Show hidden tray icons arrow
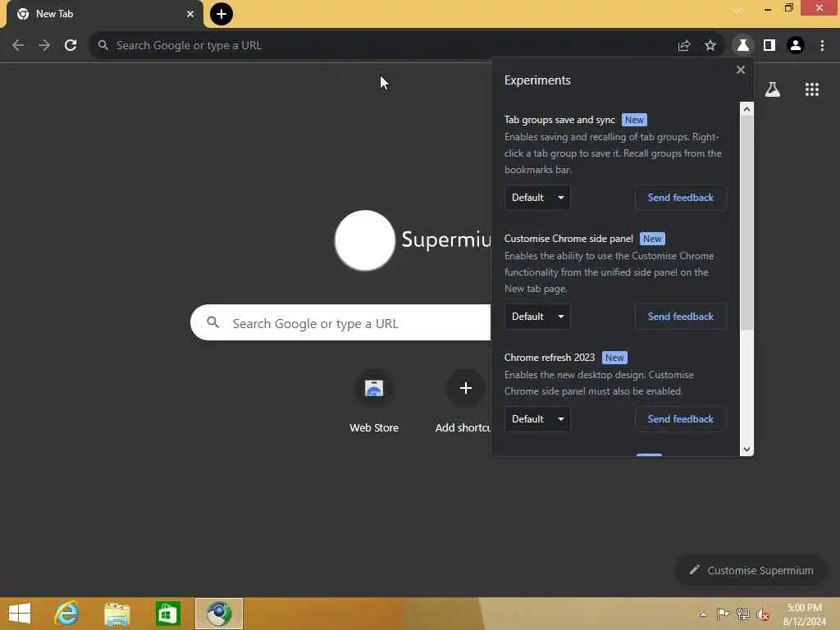The height and width of the screenshot is (630, 840). pos(703,614)
